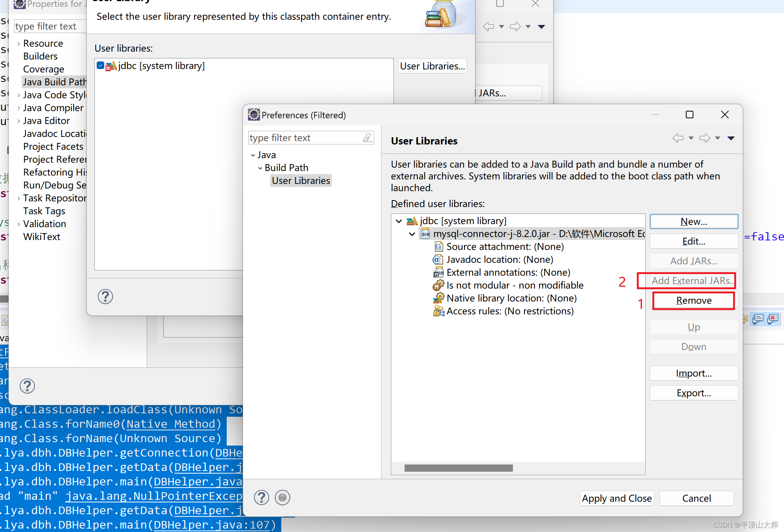Collapse the Java node in Preferences tree
This screenshot has height=532, width=784.
point(253,155)
